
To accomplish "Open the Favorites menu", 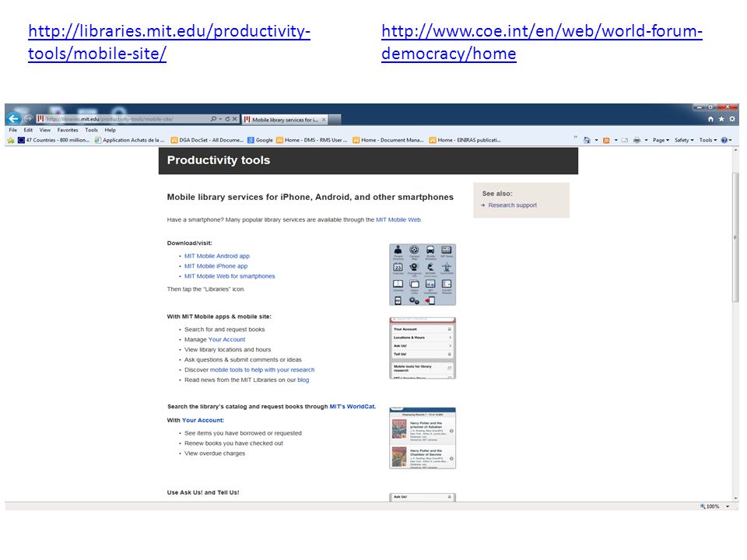I will (68, 130).
